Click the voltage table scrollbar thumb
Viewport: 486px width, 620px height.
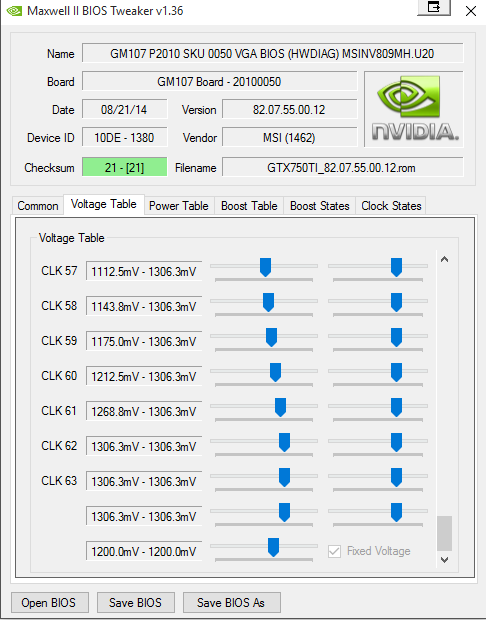444,533
